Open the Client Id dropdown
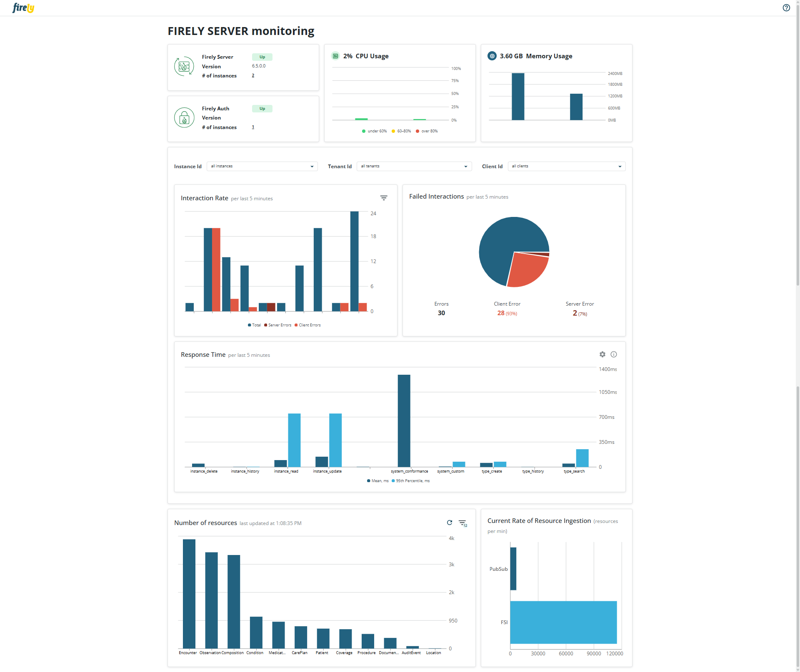Viewport: 800px width, 672px height. pos(567,166)
